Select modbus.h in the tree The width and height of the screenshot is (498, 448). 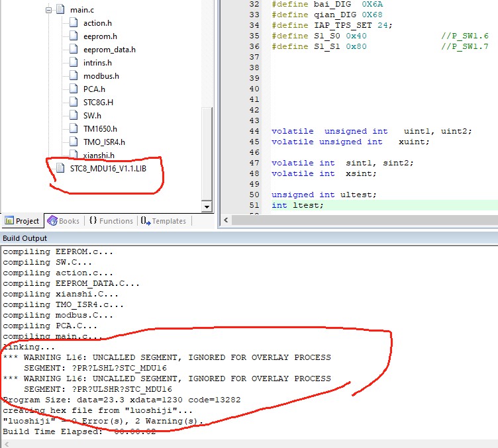pyautogui.click(x=101, y=76)
